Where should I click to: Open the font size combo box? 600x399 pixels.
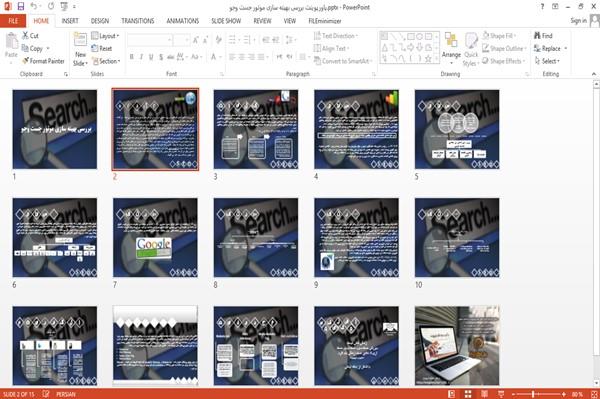(x=182, y=40)
